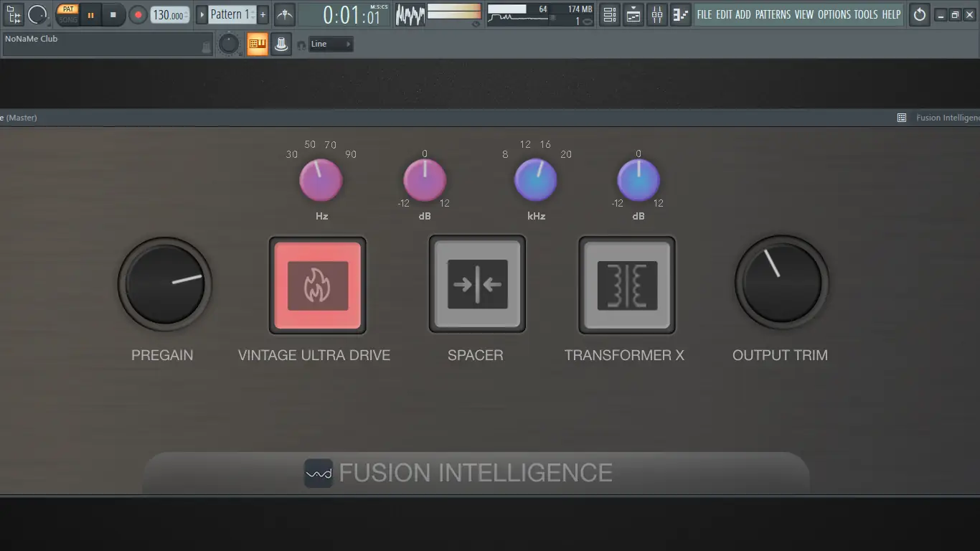Image resolution: width=980 pixels, height=551 pixels.
Task: Open the Piano roll icon
Action: click(680, 14)
